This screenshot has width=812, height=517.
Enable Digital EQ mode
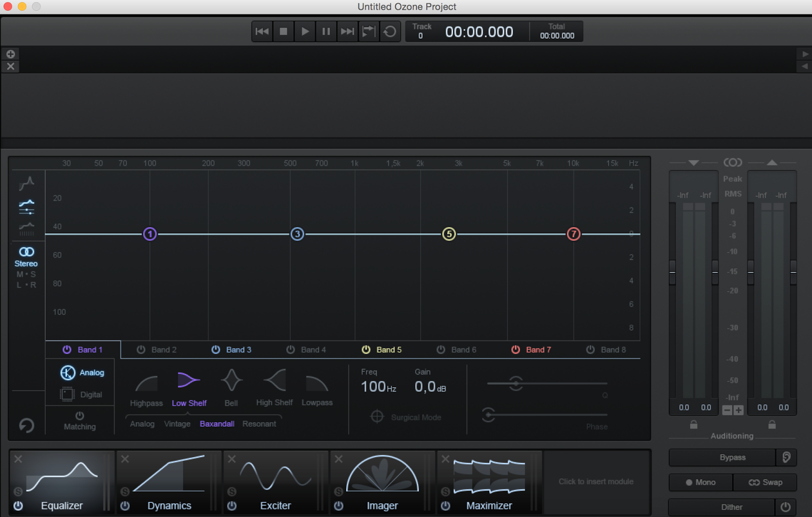(81, 394)
